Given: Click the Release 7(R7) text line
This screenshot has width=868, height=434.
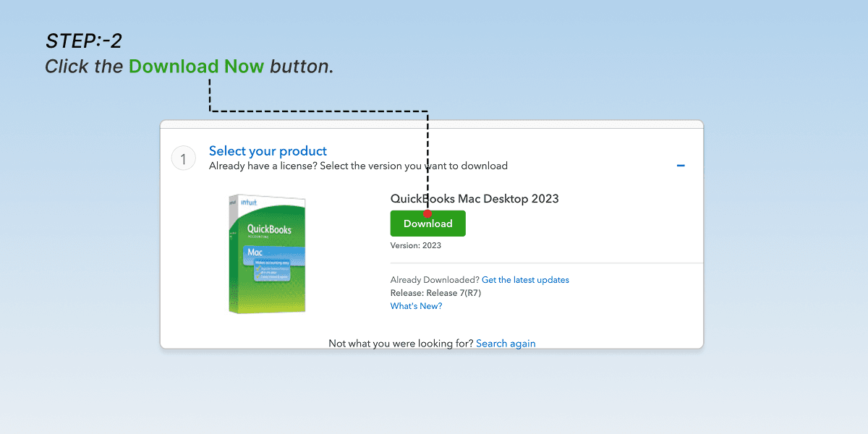Looking at the screenshot, I should click(x=435, y=292).
